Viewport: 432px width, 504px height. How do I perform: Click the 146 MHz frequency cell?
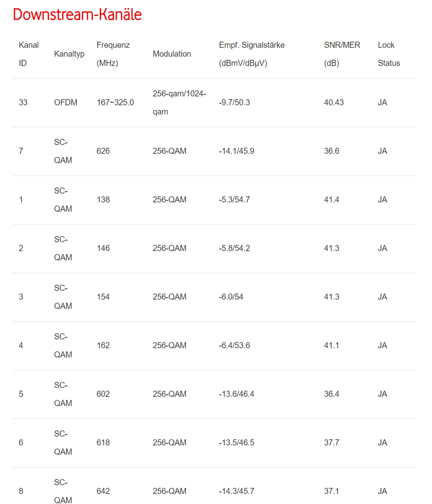click(103, 248)
